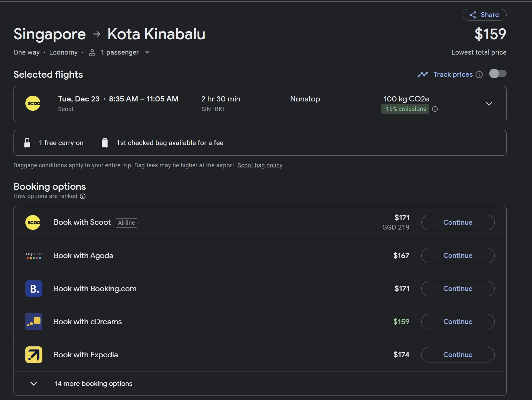Click the eDreams logo icon
The image size is (532, 400).
coord(34,322)
